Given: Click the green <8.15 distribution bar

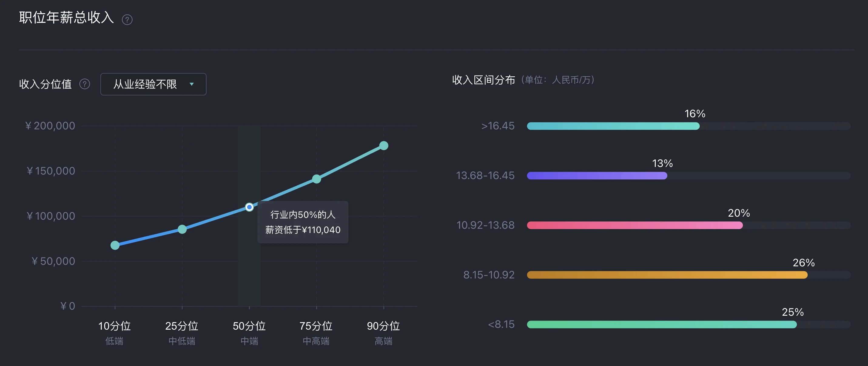Looking at the screenshot, I should (662, 324).
